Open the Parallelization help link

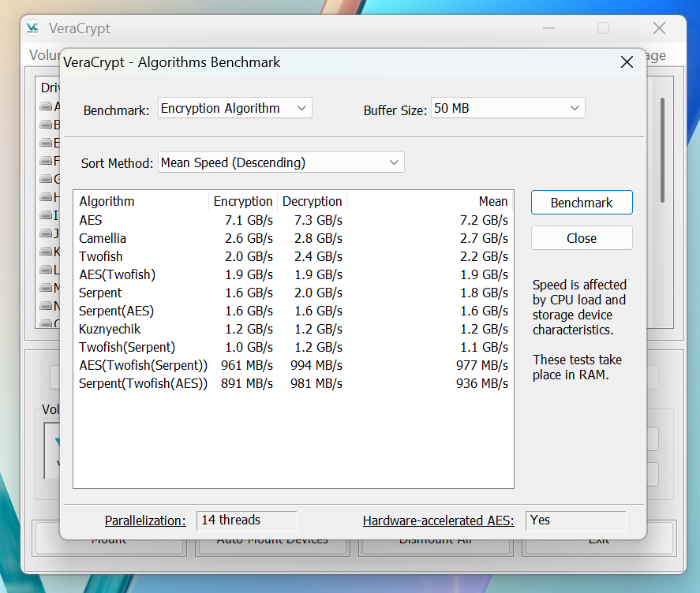(145, 520)
